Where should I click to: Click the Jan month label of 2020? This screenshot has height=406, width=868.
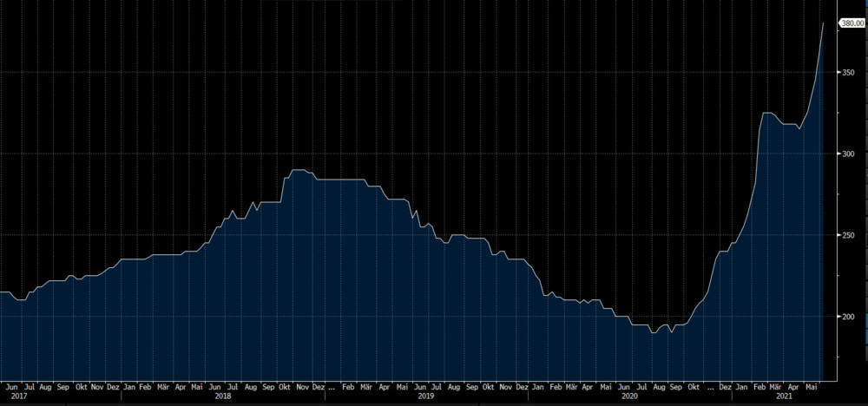click(x=537, y=387)
